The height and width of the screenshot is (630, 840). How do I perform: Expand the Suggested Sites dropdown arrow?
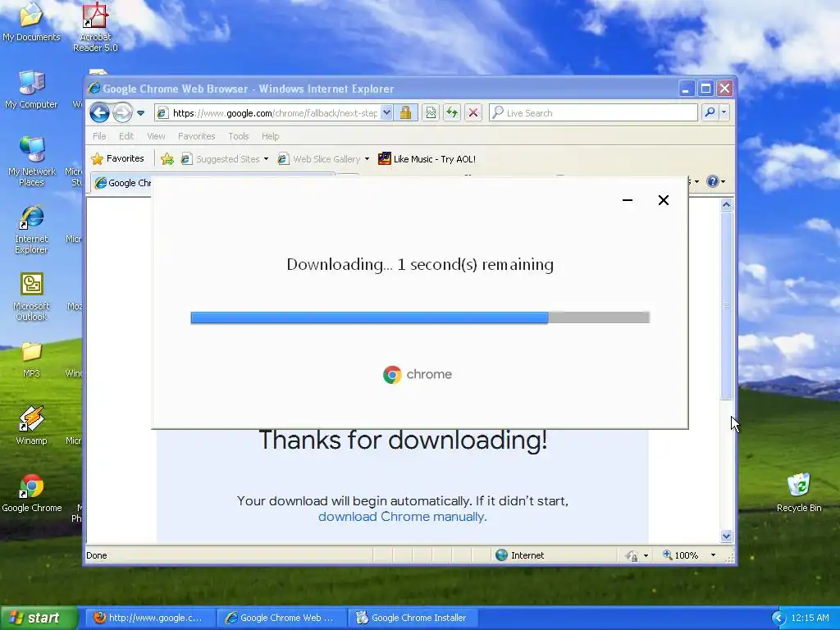point(266,159)
